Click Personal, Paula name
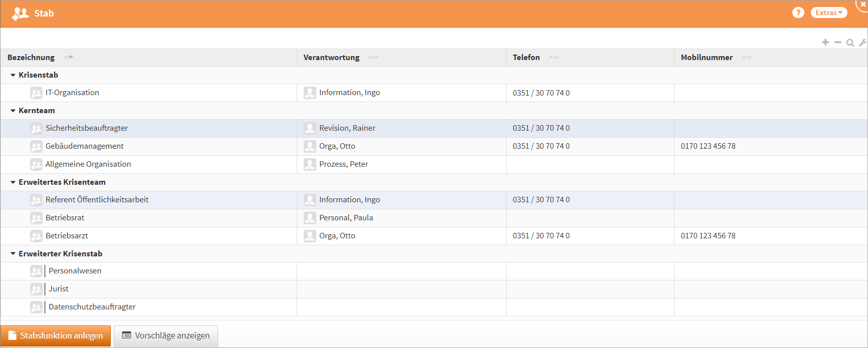 (346, 218)
